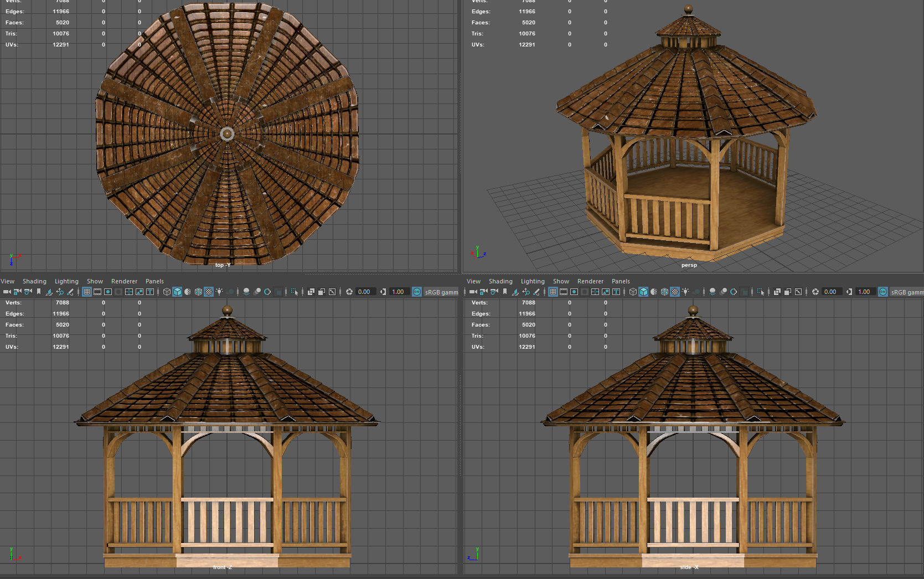
Task: Click Use Default Material icon in front panel
Action: (188, 292)
